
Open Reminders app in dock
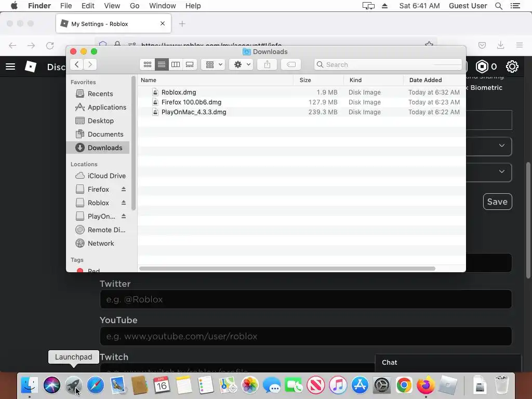click(x=206, y=385)
